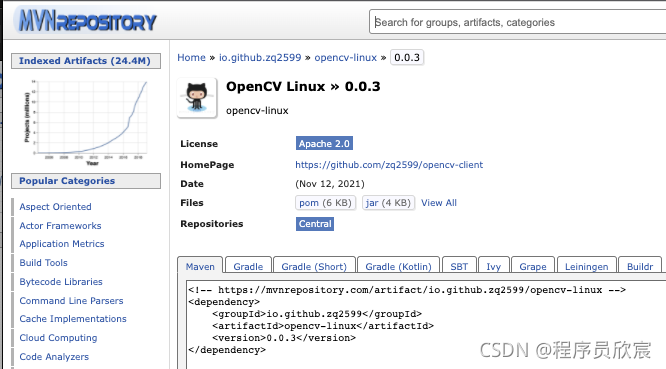This screenshot has height=369, width=666.
Task: Click the groupId line in the snippet
Action: coord(317,314)
